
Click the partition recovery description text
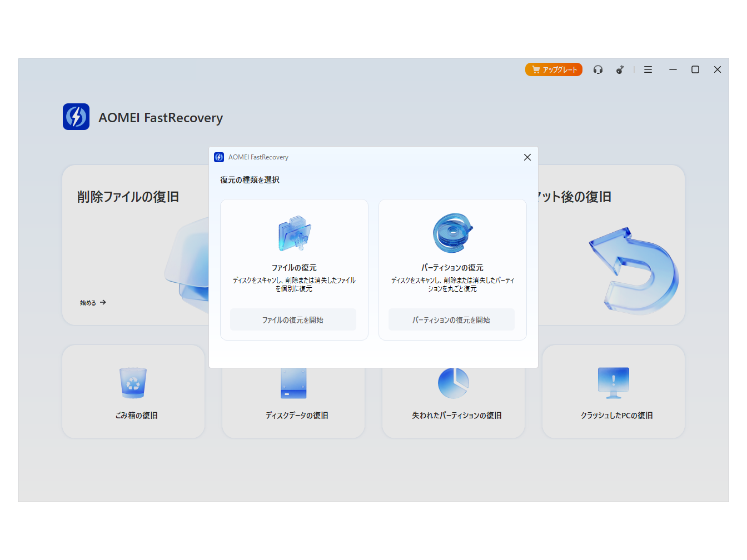[452, 284]
